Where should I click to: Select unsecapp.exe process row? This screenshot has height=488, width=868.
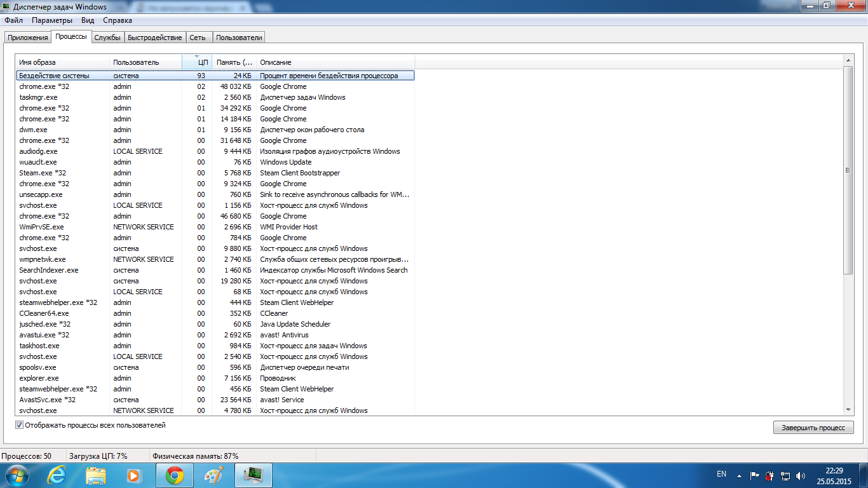coord(215,194)
